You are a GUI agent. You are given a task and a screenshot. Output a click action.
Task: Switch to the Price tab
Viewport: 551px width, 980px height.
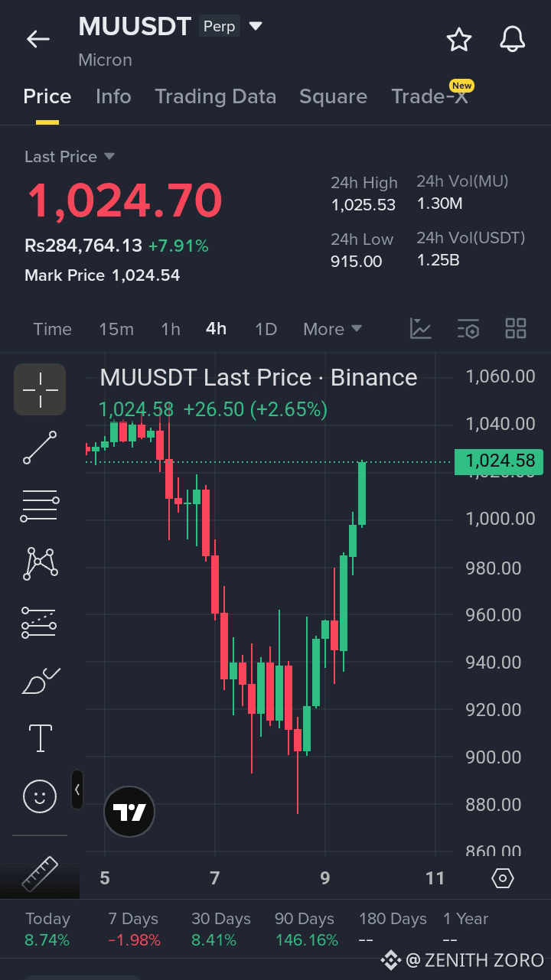tap(47, 96)
